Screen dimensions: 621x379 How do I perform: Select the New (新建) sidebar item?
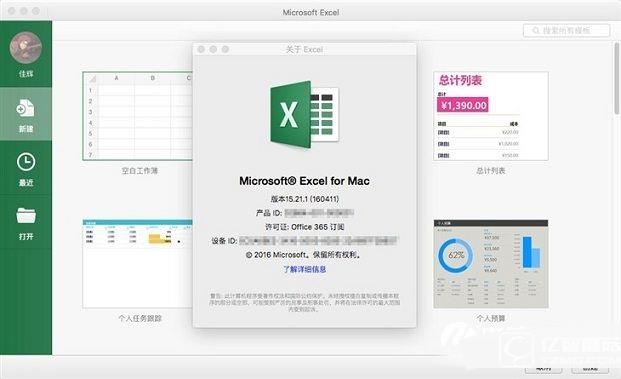pos(26,114)
